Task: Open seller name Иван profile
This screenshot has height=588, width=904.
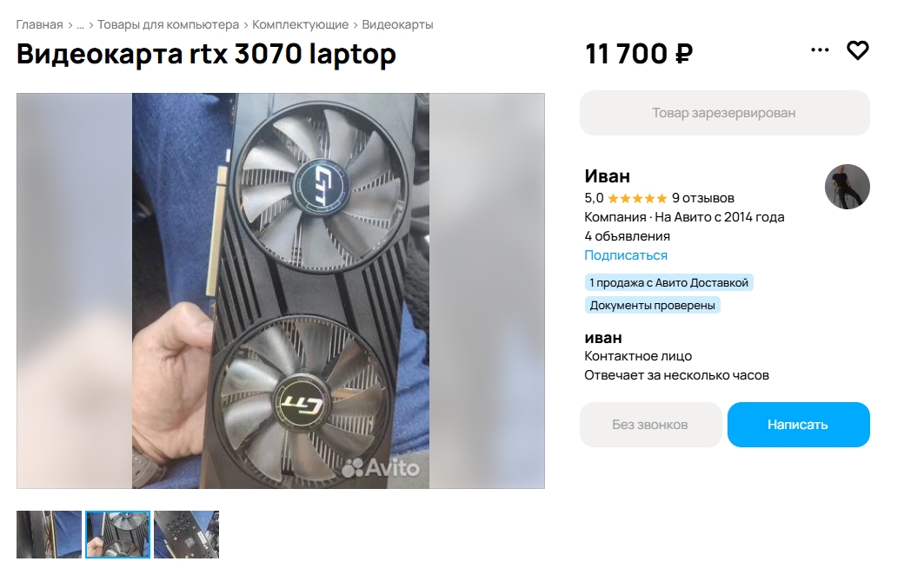Action: coord(607,175)
